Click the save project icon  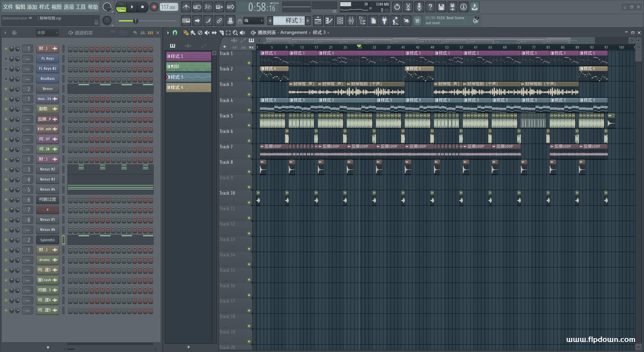441,7
